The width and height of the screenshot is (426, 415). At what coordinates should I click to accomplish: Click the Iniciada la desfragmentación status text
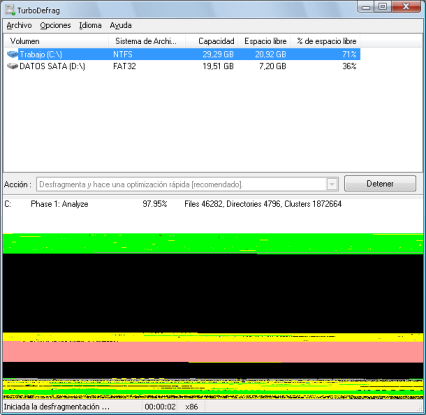click(56, 407)
